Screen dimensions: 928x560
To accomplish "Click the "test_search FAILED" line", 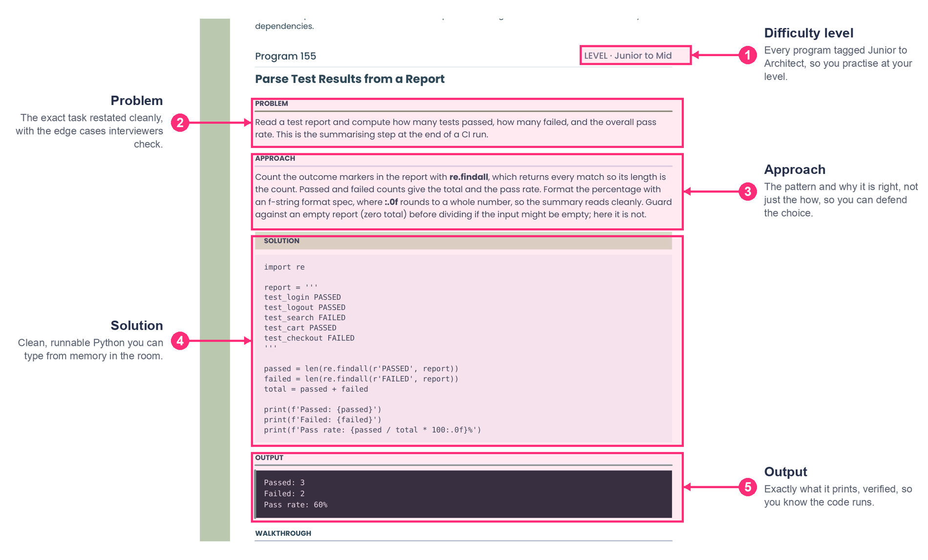I will tap(305, 318).
